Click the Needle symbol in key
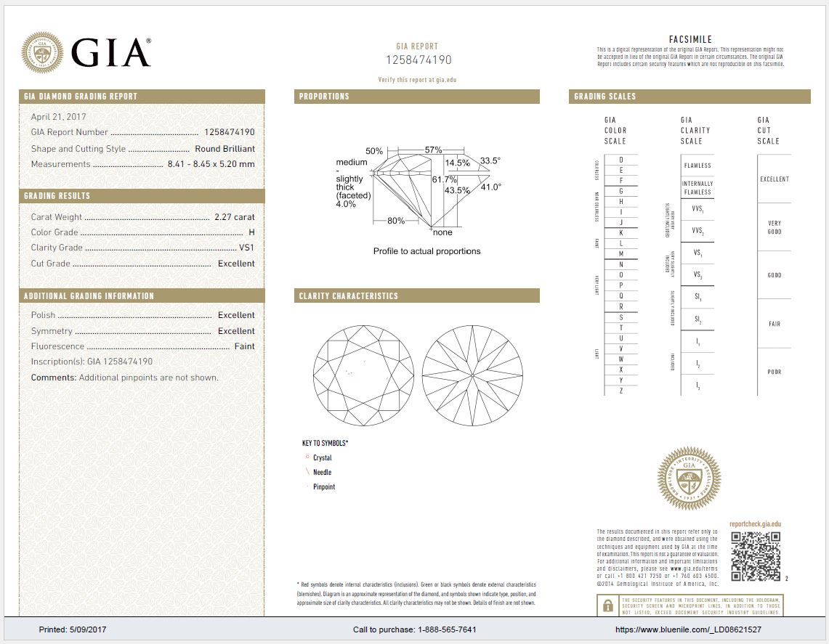 (307, 472)
